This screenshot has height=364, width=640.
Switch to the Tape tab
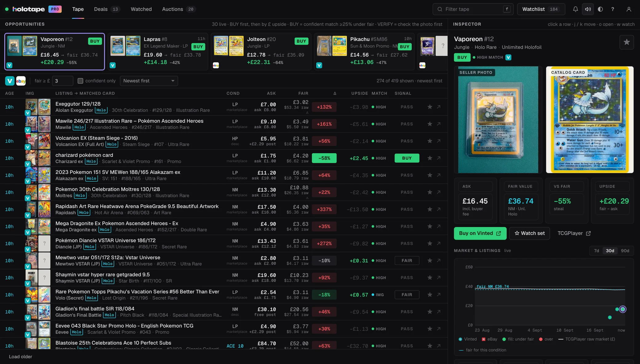(x=78, y=9)
